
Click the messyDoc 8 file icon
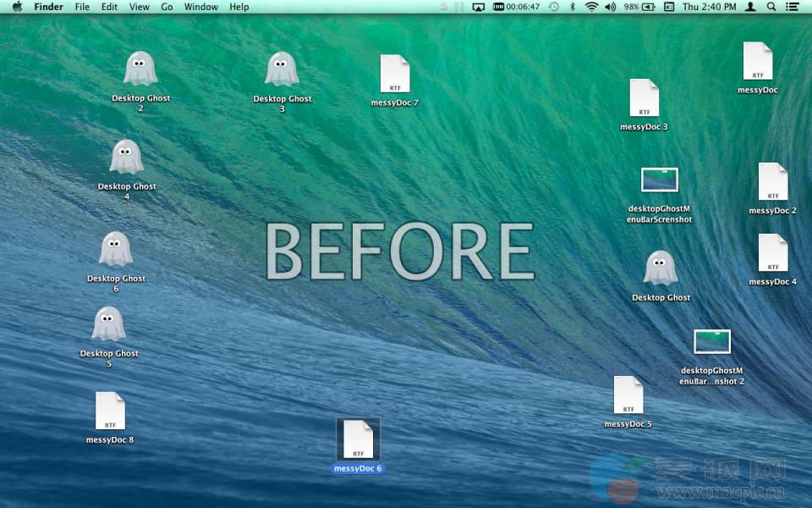[110, 411]
